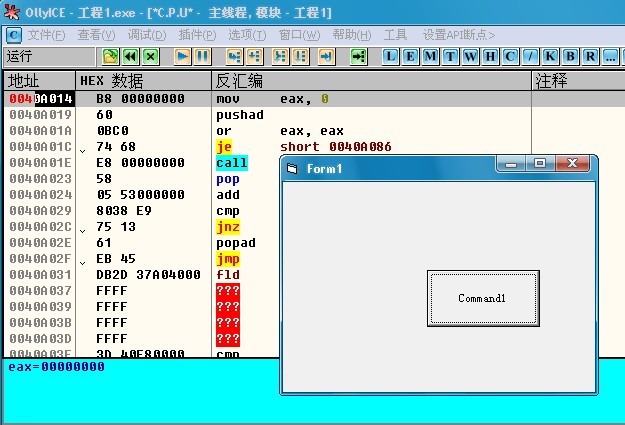Open Windows list with W button
The height and width of the screenshot is (425, 625).
pyautogui.click(x=470, y=56)
